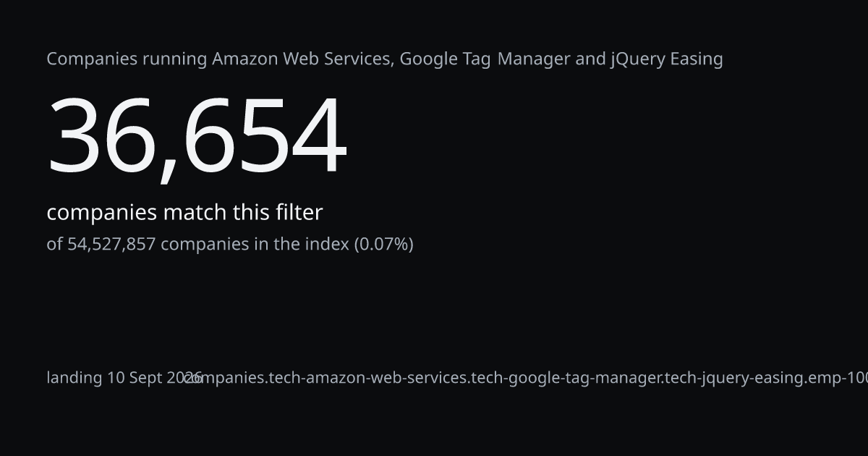Click the (0.07%) percentage value
868x456 pixels.
383,245
